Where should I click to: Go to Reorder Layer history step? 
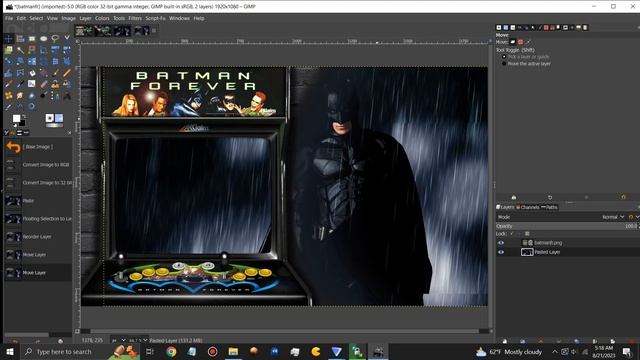(38, 236)
